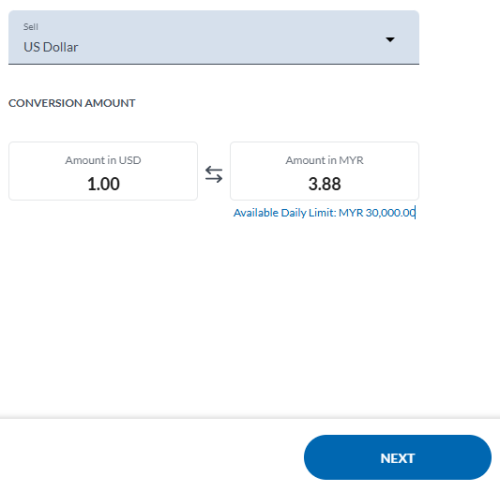Proceed with the NEXT button
Screen dimensions: 500x492
398,457
